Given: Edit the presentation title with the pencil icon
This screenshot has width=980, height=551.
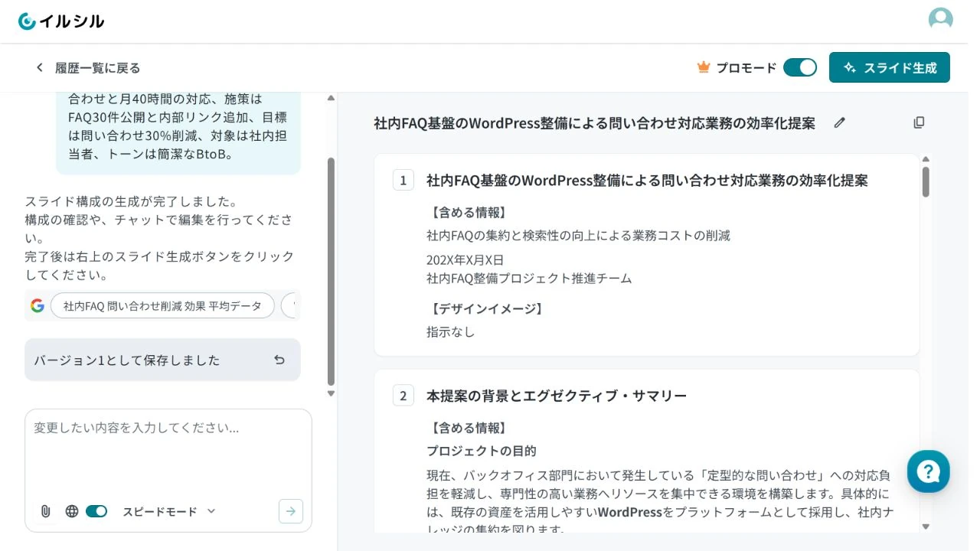Looking at the screenshot, I should tap(840, 122).
